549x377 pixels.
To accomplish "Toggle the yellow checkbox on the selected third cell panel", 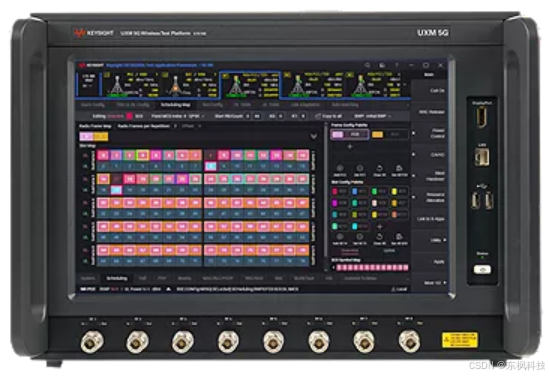I will point(226,76).
